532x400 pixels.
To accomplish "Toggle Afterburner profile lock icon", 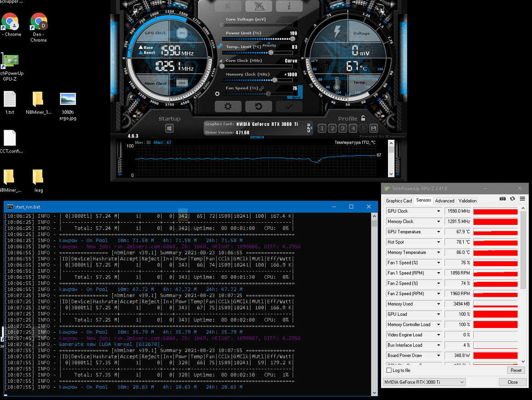I will (363, 118).
